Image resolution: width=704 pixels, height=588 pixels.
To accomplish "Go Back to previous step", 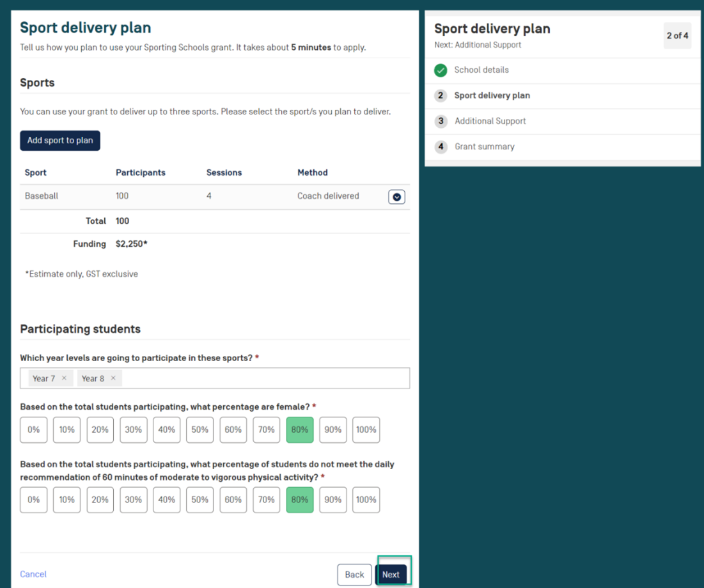I will pos(354,575).
